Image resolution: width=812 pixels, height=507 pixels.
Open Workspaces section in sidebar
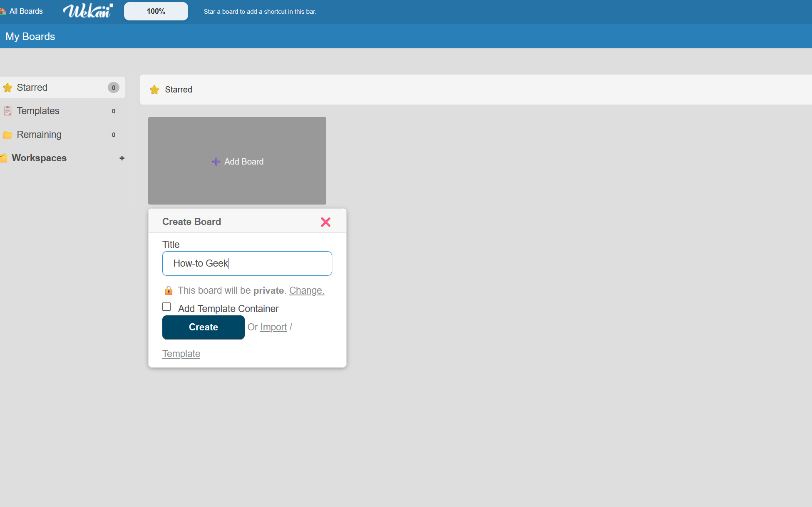click(x=39, y=158)
